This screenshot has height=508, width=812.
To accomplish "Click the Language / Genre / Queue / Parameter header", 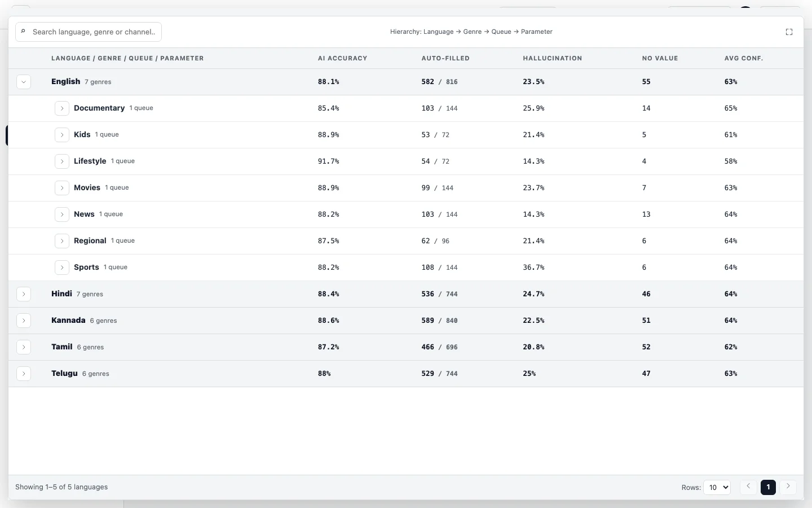I will (x=127, y=58).
